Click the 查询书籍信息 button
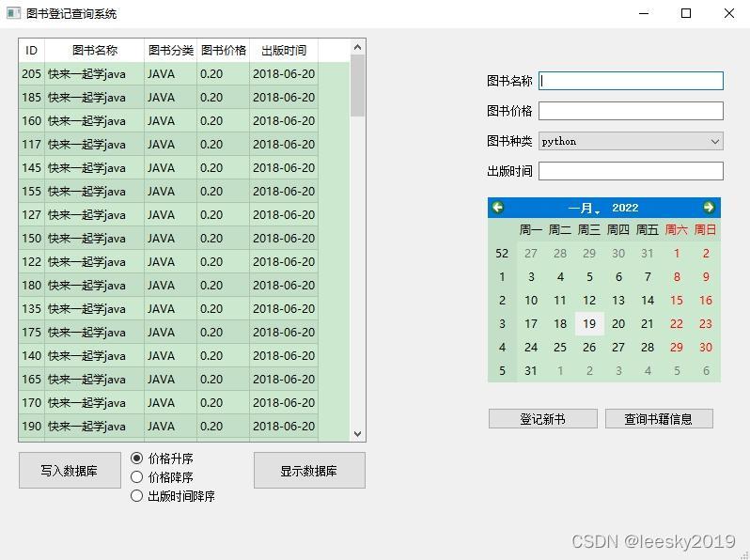Image resolution: width=750 pixels, height=560 pixels. (x=659, y=419)
